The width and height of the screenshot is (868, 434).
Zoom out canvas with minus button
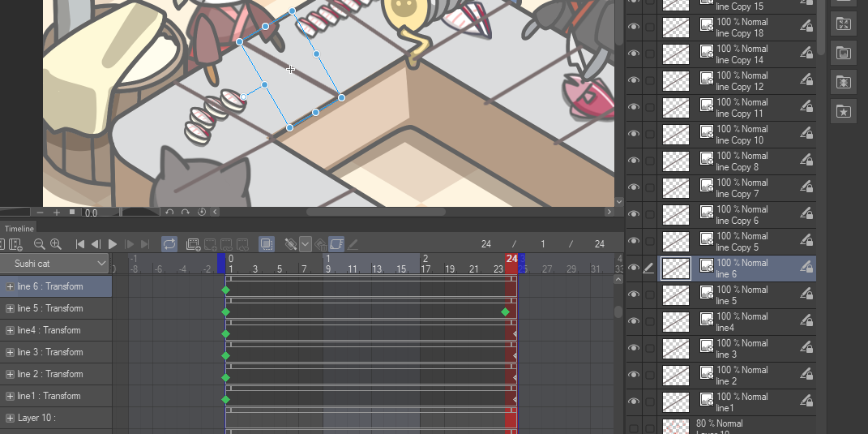pyautogui.click(x=40, y=213)
